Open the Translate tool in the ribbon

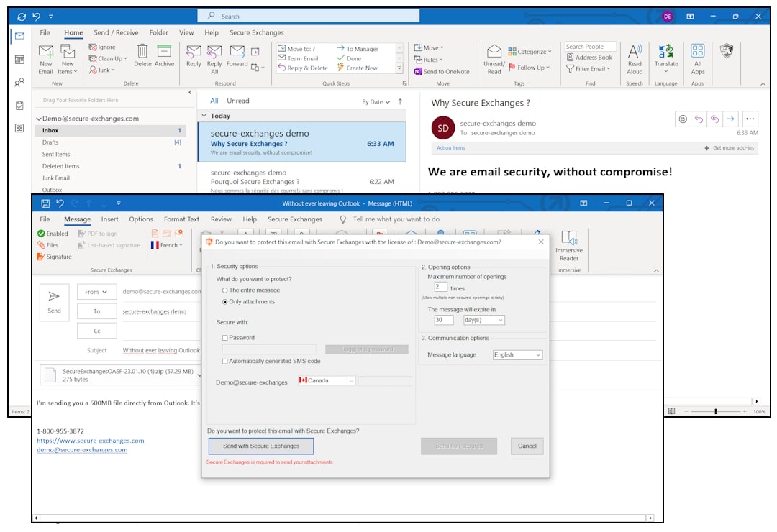click(x=665, y=59)
